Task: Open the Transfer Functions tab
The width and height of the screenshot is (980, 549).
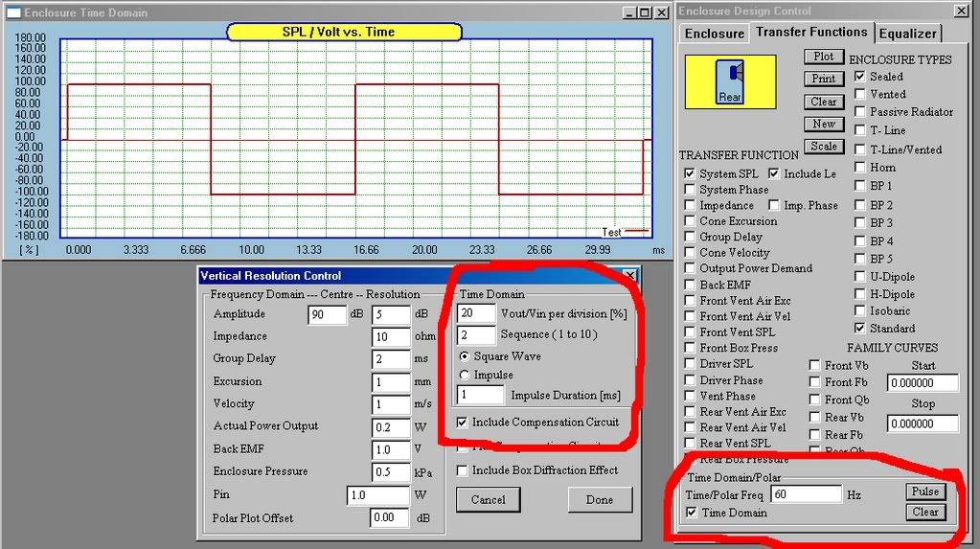Action: (811, 32)
